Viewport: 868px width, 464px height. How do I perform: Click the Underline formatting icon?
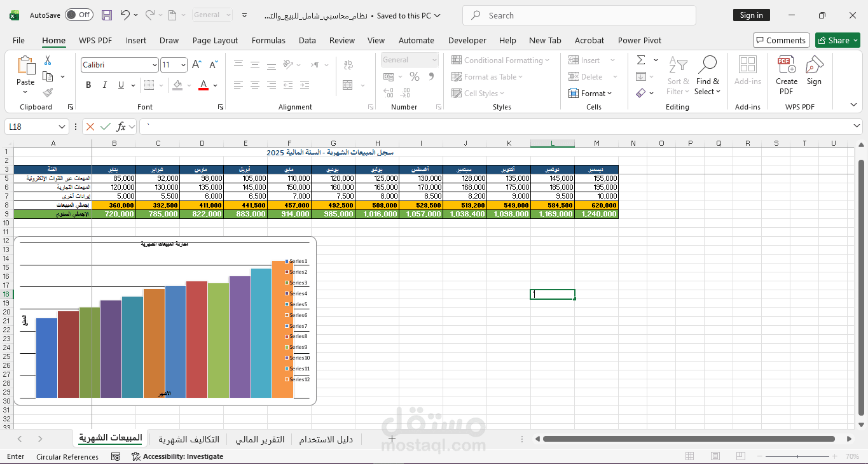click(120, 85)
